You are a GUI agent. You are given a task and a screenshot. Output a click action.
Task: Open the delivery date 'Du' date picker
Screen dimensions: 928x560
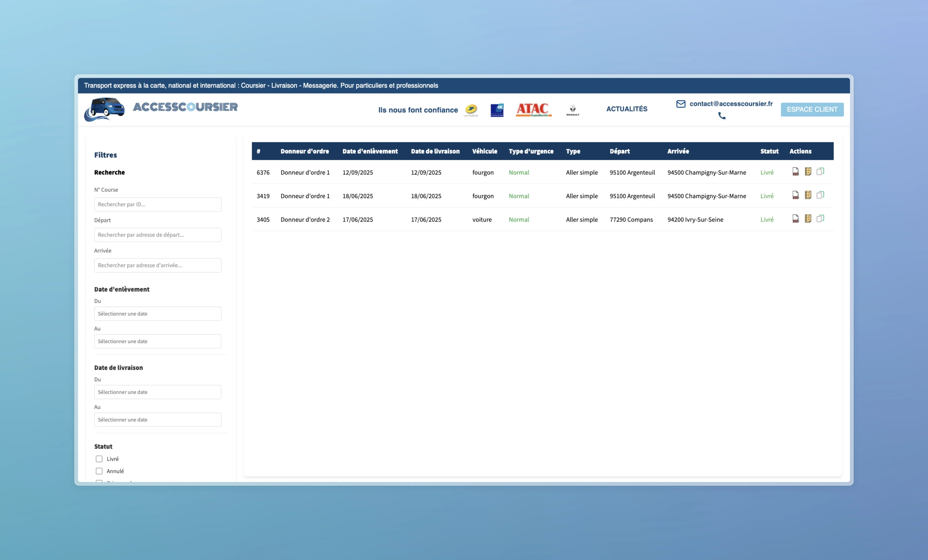[157, 392]
